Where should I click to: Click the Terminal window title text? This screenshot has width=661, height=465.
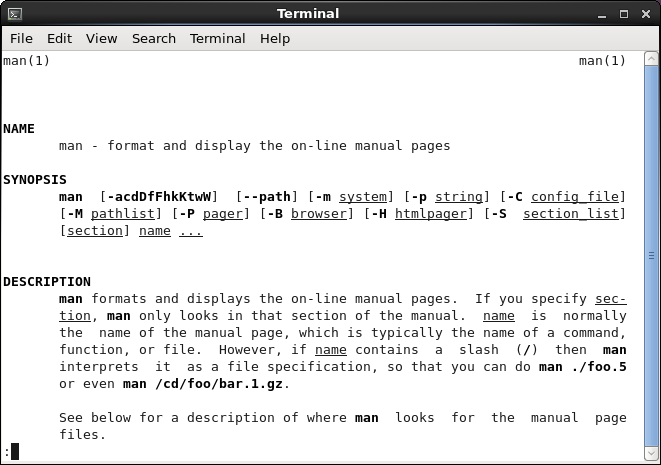(x=308, y=13)
